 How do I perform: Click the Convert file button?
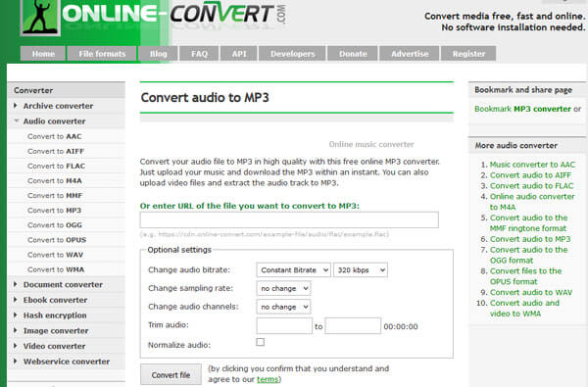pos(171,374)
